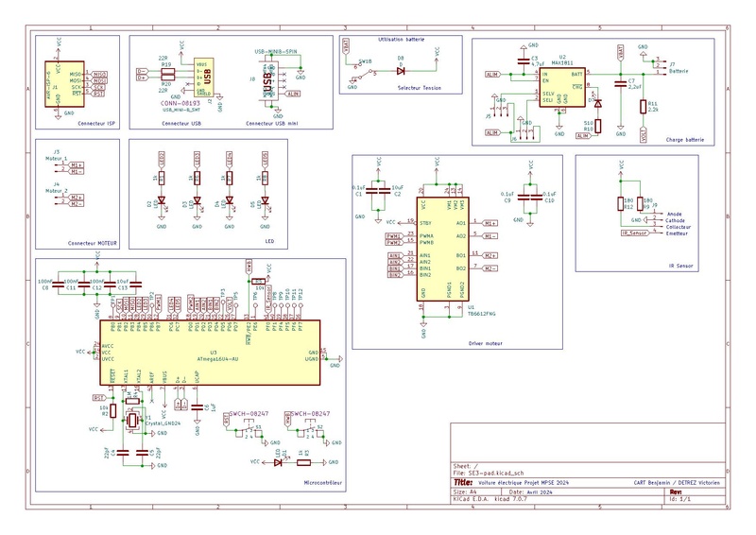Select the C3 4.7uF capacitor
The image size is (756, 535).
[524, 60]
